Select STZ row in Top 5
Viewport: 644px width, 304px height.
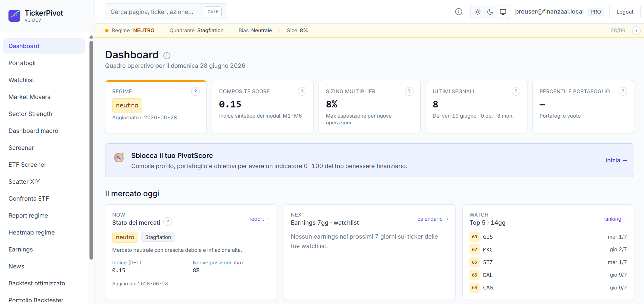pos(548,262)
